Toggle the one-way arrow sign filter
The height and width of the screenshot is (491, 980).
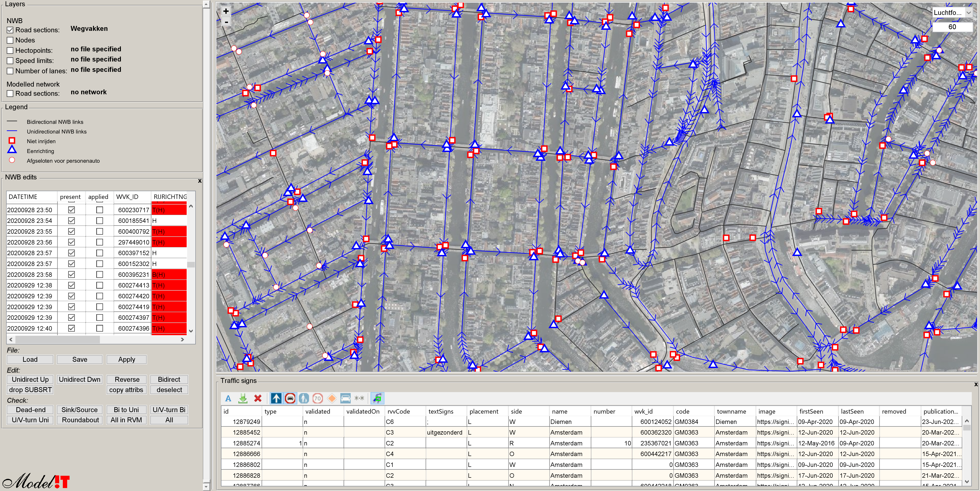tap(277, 398)
